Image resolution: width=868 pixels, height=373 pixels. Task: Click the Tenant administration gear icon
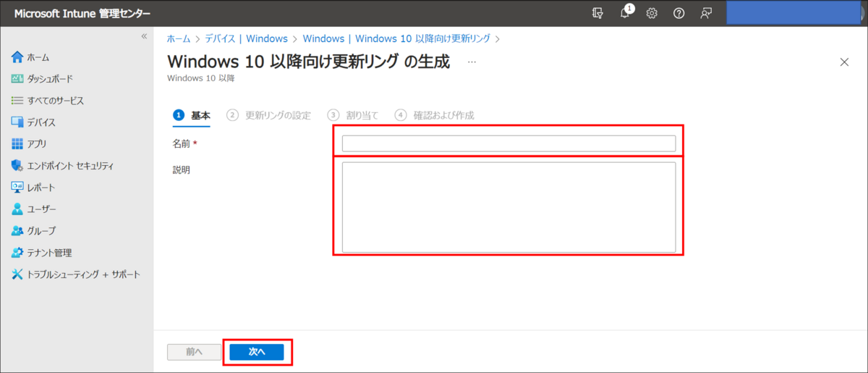tap(17, 253)
